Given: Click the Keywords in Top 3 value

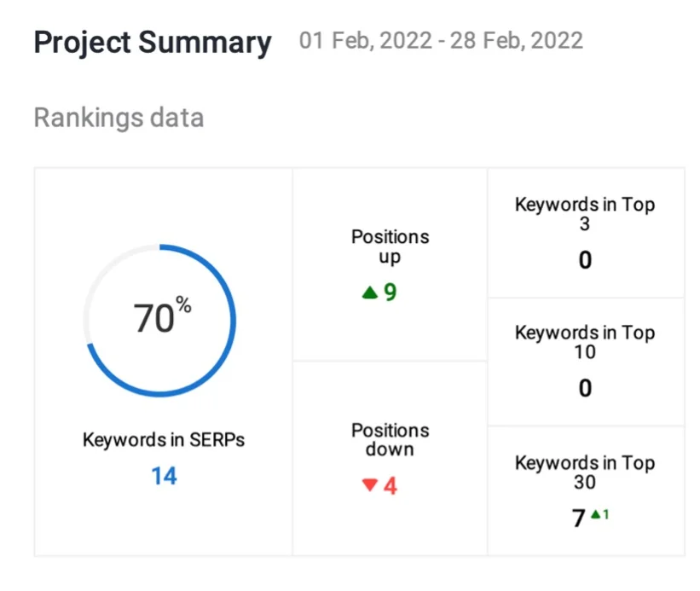Looking at the screenshot, I should click(585, 260).
